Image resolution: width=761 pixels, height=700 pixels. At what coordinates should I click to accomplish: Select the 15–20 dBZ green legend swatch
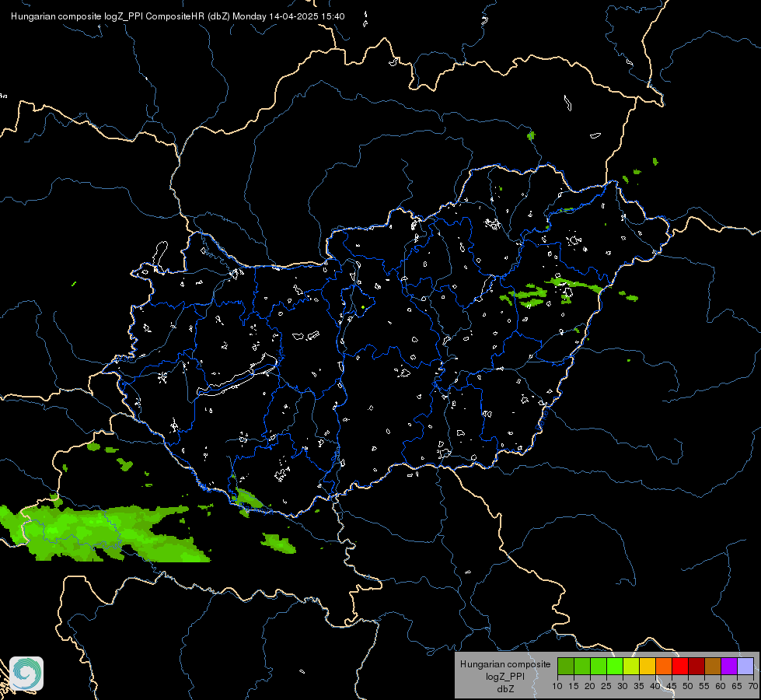[x=582, y=666]
